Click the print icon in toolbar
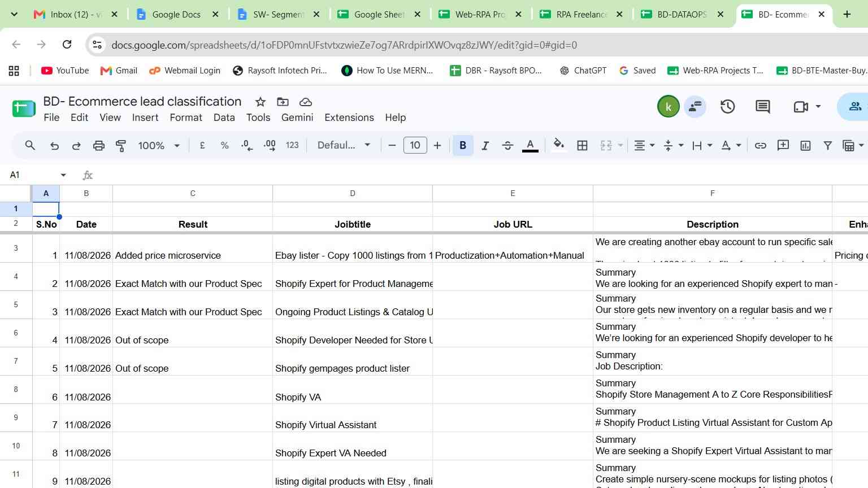868x488 pixels. (x=99, y=146)
